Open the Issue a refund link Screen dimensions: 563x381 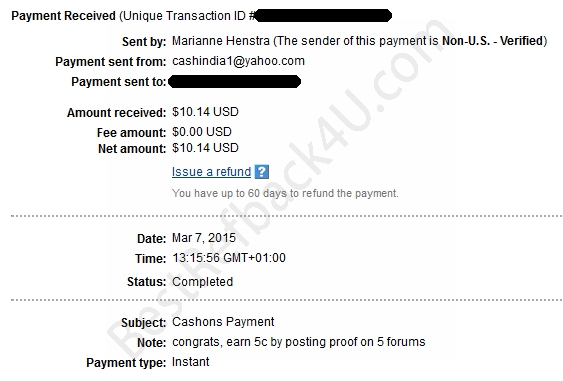pos(211,172)
